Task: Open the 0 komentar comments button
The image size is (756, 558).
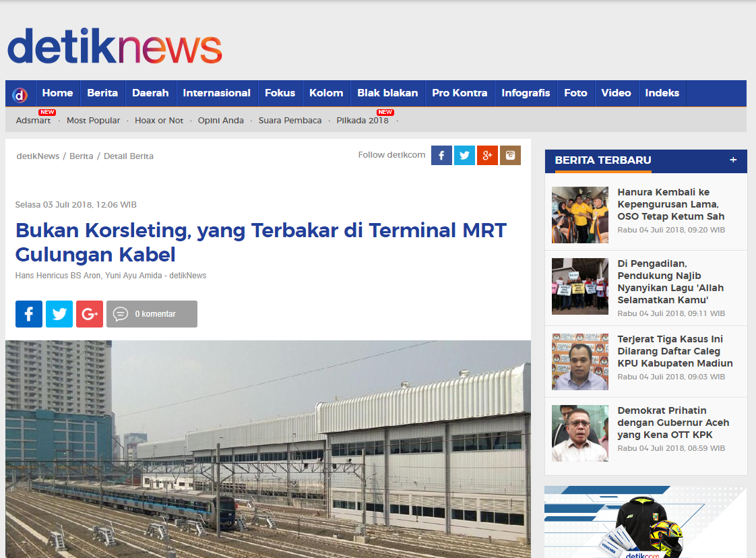Action: tap(152, 314)
